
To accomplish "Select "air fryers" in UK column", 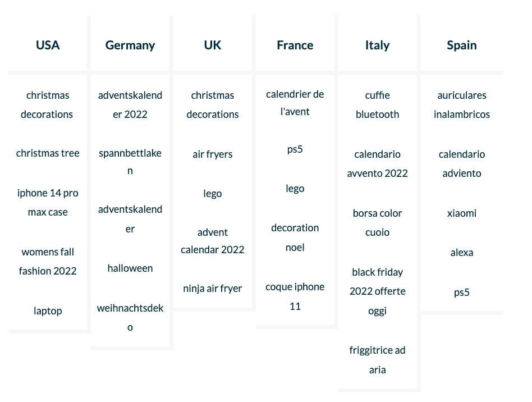I will pyautogui.click(x=213, y=154).
